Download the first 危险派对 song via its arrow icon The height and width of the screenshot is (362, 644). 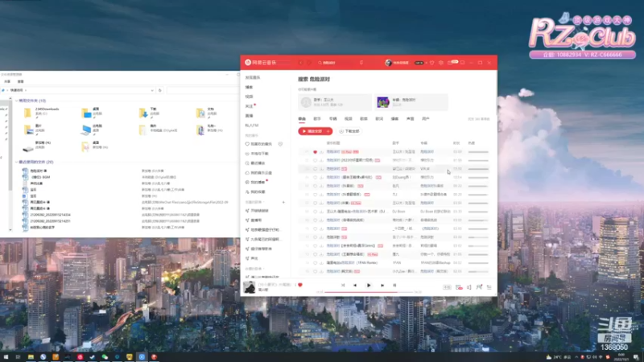tap(321, 152)
